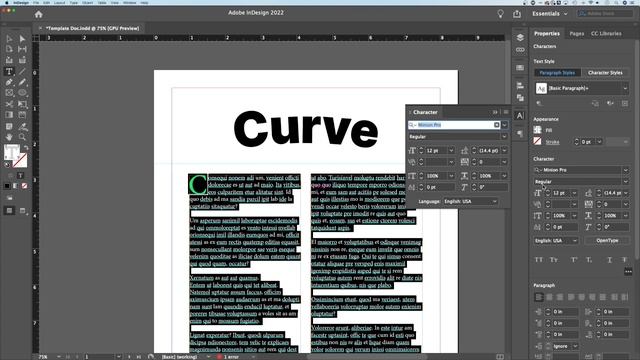Toggle Subscript in Properties panel
The image size is (640, 360).
pos(589,260)
